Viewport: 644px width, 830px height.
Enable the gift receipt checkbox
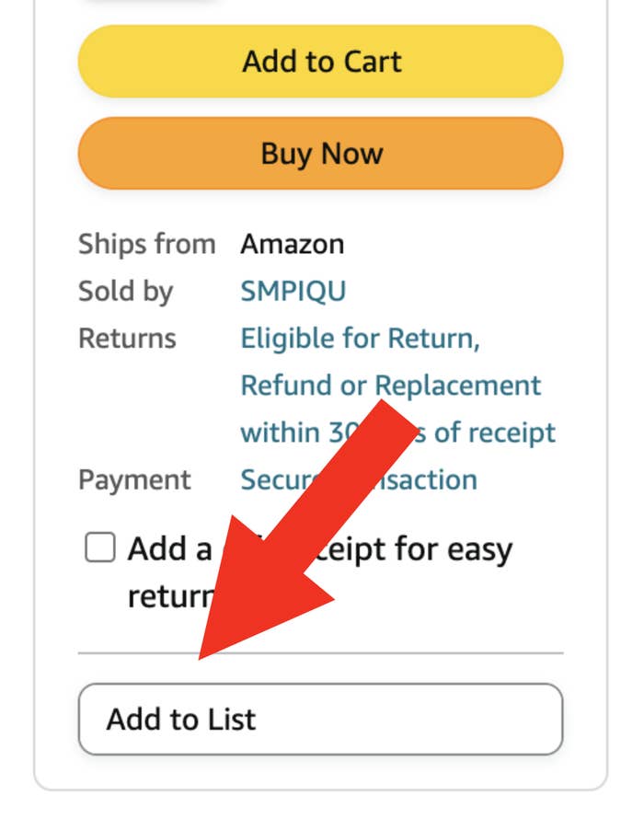[100, 549]
